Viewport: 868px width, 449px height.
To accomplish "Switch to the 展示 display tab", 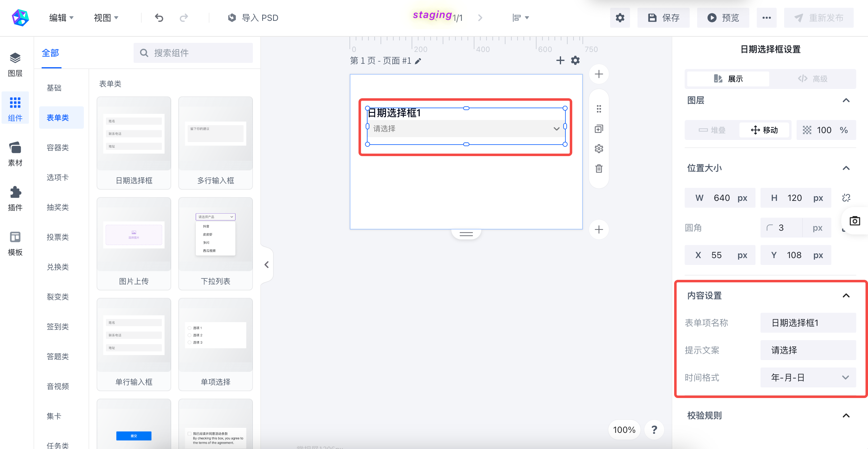I will click(x=728, y=79).
